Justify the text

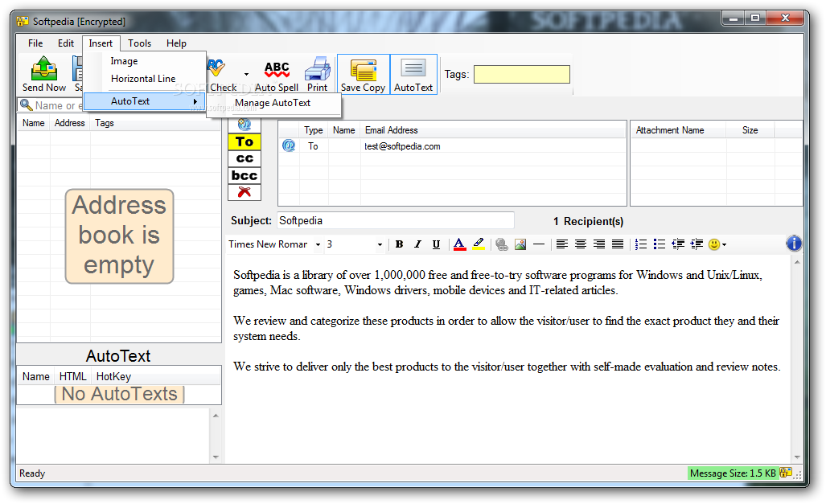[x=618, y=244]
